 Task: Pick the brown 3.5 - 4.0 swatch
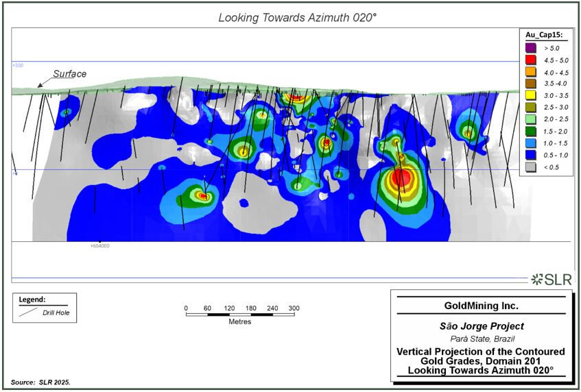coord(531,84)
